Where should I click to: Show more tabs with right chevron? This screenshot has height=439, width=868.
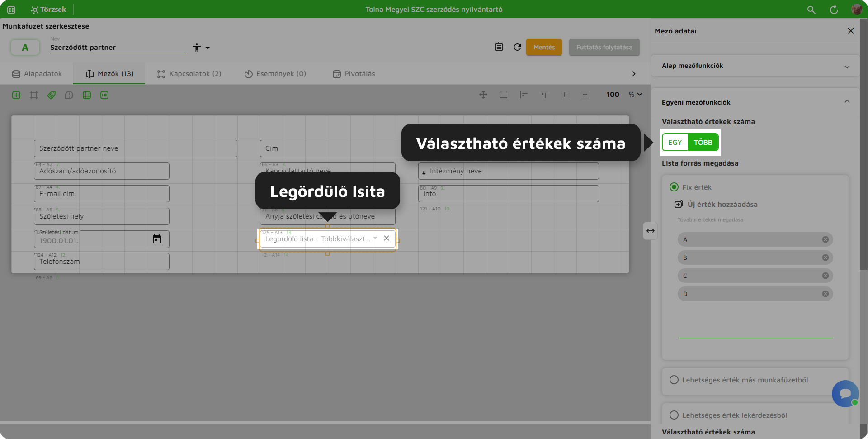tap(633, 74)
